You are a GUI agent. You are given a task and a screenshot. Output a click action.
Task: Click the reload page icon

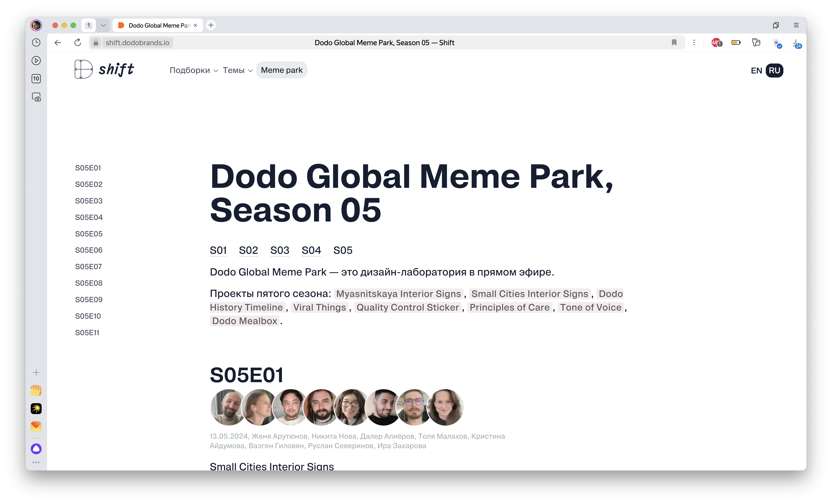[78, 42]
